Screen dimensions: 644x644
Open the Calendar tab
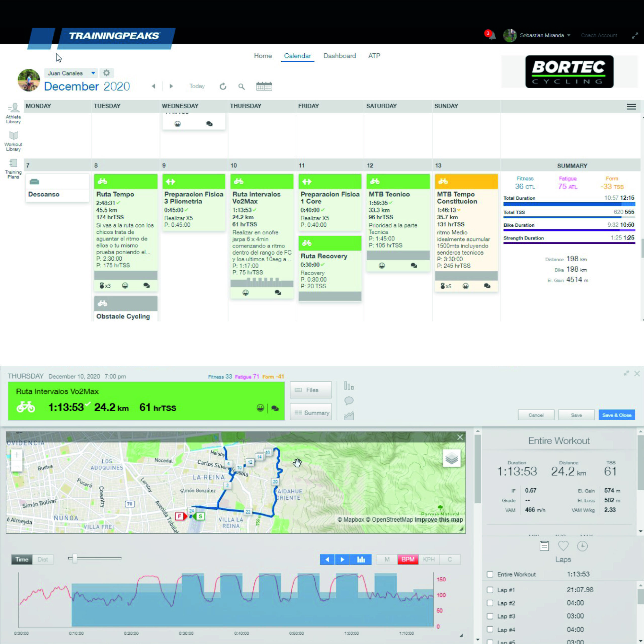point(297,56)
